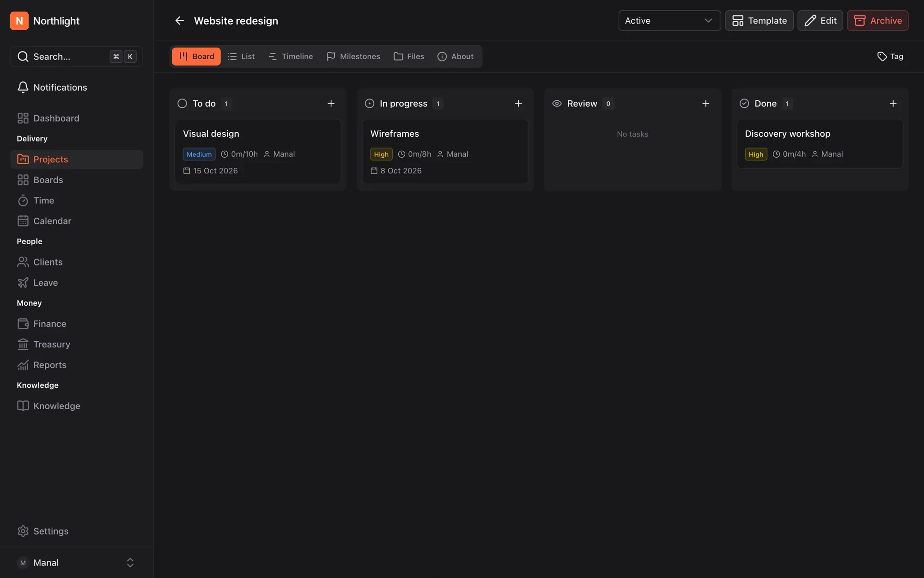
Task: Click the Edit project button
Action: tap(821, 21)
